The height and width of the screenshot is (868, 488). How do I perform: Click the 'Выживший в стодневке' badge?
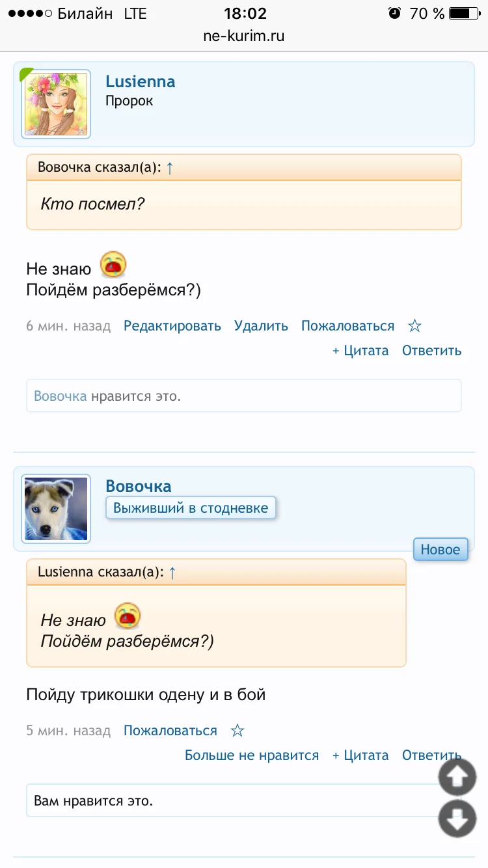coord(191,508)
